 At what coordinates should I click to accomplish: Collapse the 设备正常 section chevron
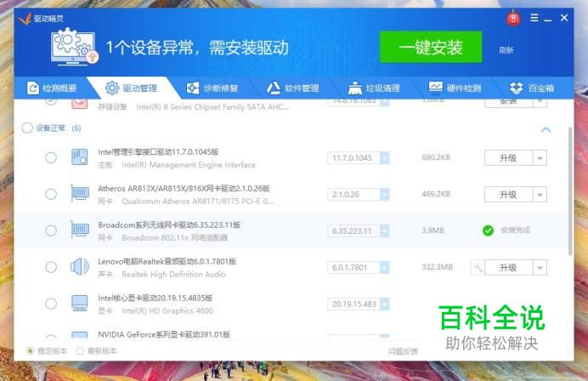pos(546,130)
